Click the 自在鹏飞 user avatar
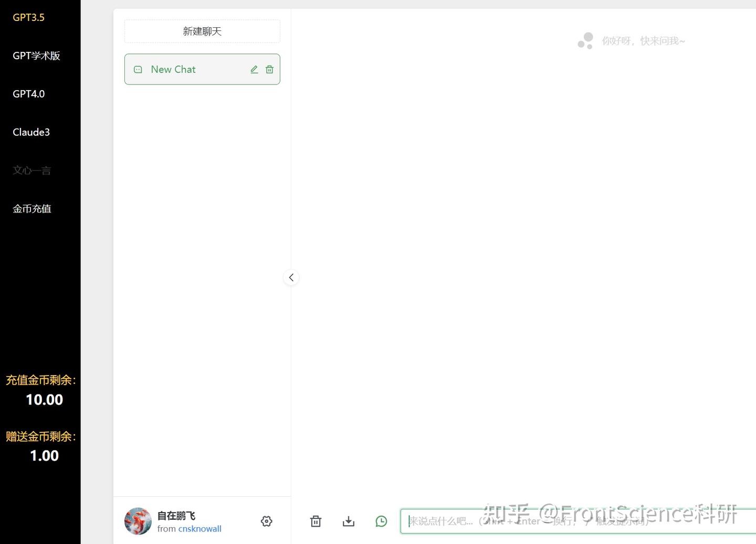 pos(138,521)
